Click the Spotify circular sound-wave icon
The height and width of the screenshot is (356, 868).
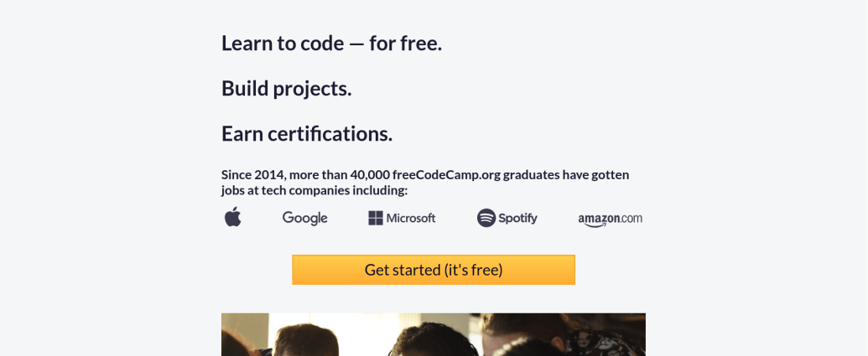486,218
